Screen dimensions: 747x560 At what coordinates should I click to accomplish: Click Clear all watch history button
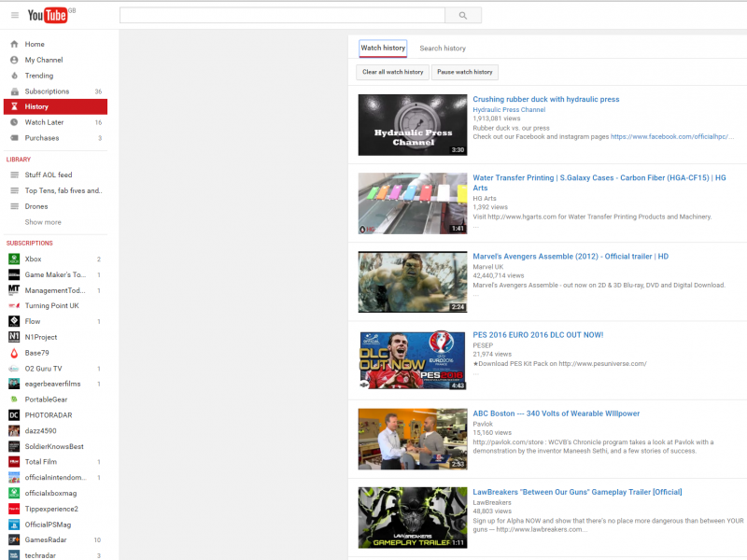click(x=392, y=72)
